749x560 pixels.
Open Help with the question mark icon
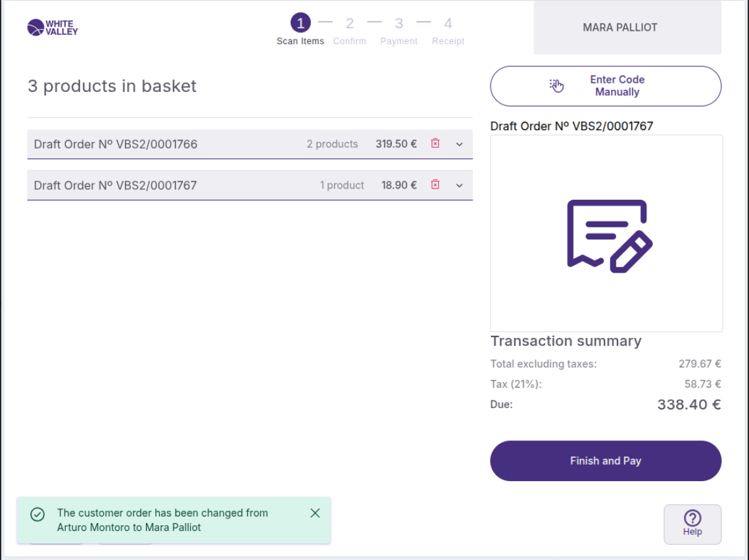[x=692, y=524]
